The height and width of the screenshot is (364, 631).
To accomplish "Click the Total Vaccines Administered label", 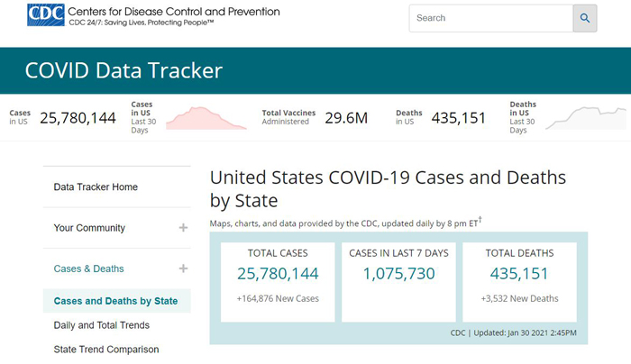I will coord(288,117).
